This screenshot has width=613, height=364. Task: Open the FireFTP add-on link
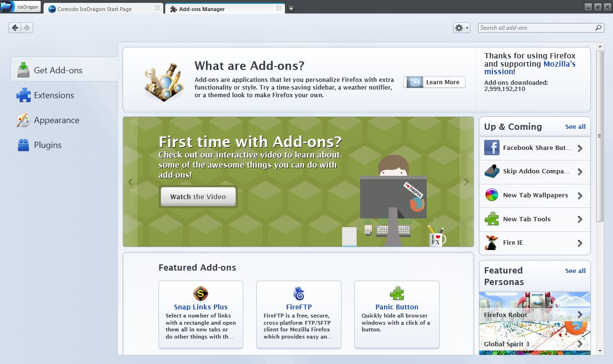coord(299,307)
